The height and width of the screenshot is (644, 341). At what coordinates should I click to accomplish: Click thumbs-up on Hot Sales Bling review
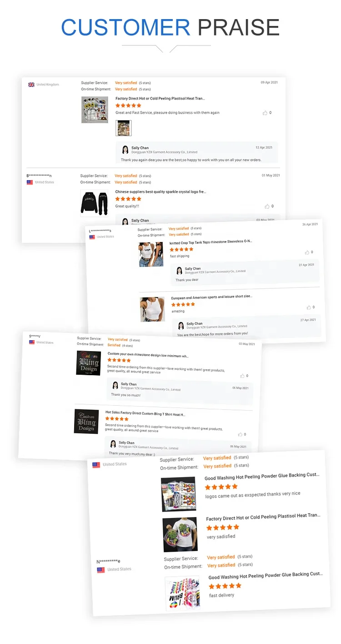[241, 434]
